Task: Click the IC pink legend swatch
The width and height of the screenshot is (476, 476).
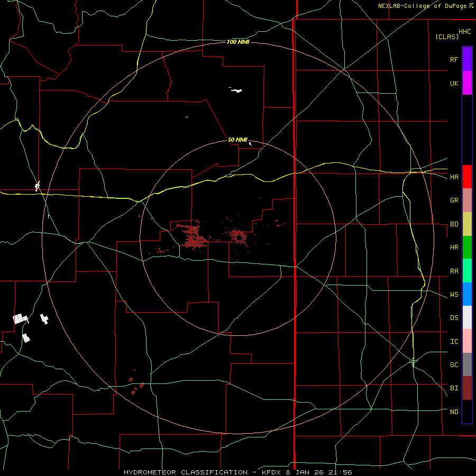Action: [x=467, y=341]
